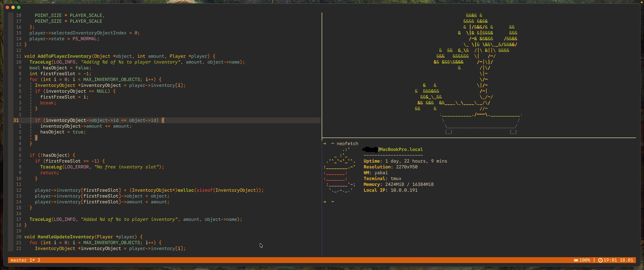Click the highlighted closing brace under hasObject = true
This screenshot has width=644, height=270.
[36, 138]
